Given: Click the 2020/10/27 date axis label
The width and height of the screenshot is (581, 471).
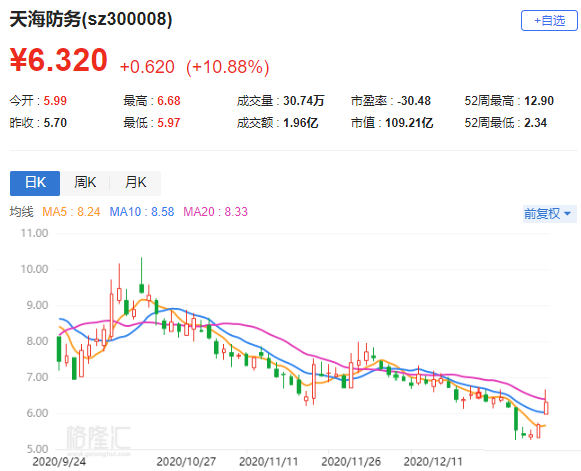Looking at the screenshot, I should [x=186, y=462].
